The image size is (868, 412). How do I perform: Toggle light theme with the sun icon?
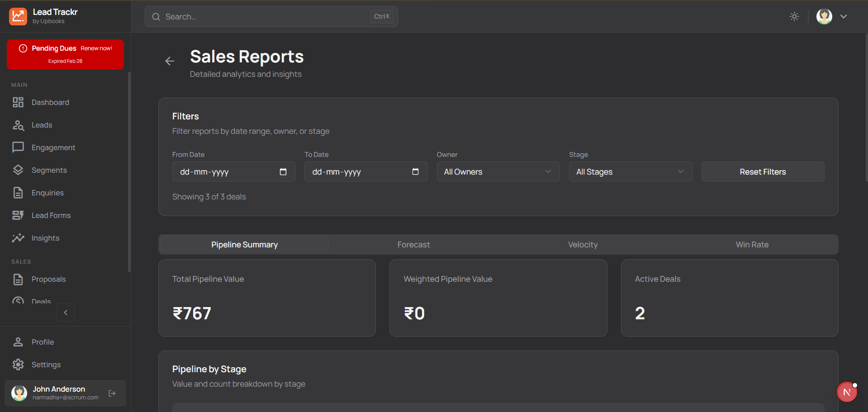[x=794, y=17]
